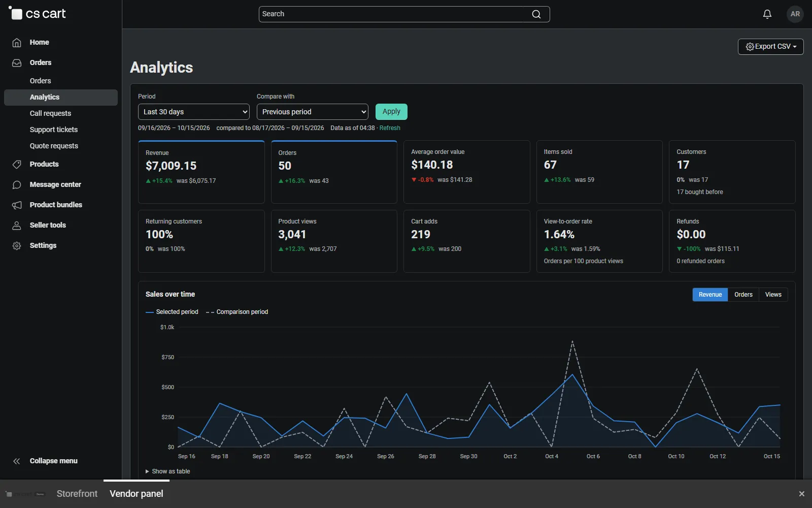The image size is (812, 508).
Task: Click the "17 bought before" text
Action: (700, 192)
